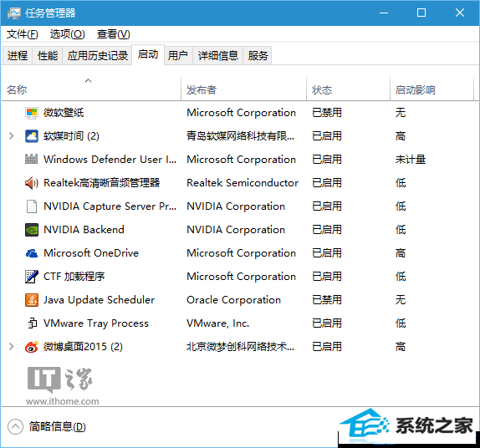
Task: Switch to the 进程 tab
Action: pos(18,56)
